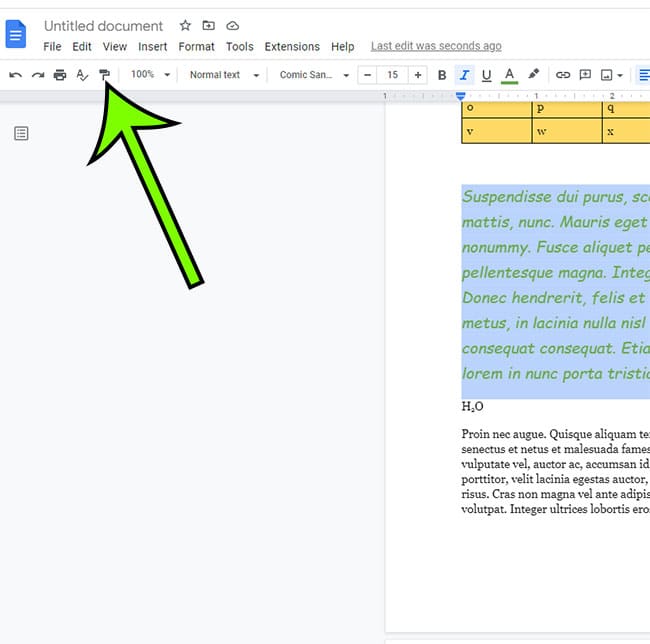
Task: Toggle Underline formatting
Action: (486, 75)
